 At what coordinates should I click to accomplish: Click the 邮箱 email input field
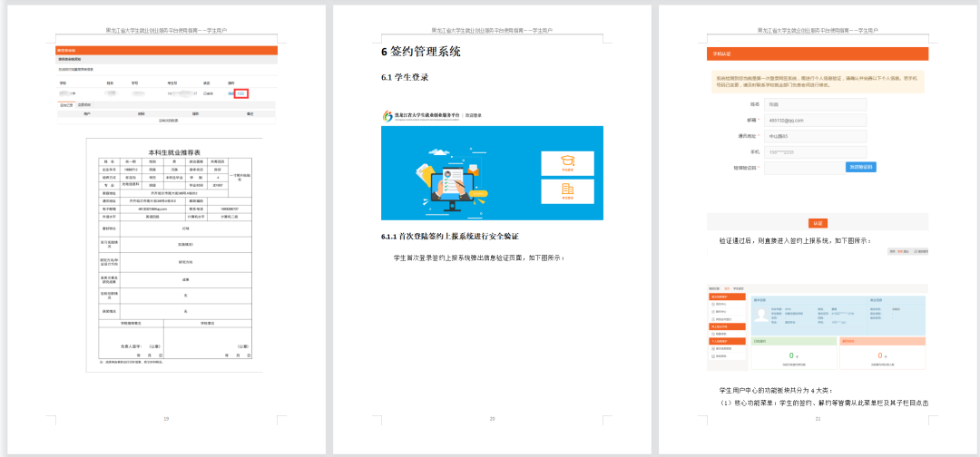[815, 120]
